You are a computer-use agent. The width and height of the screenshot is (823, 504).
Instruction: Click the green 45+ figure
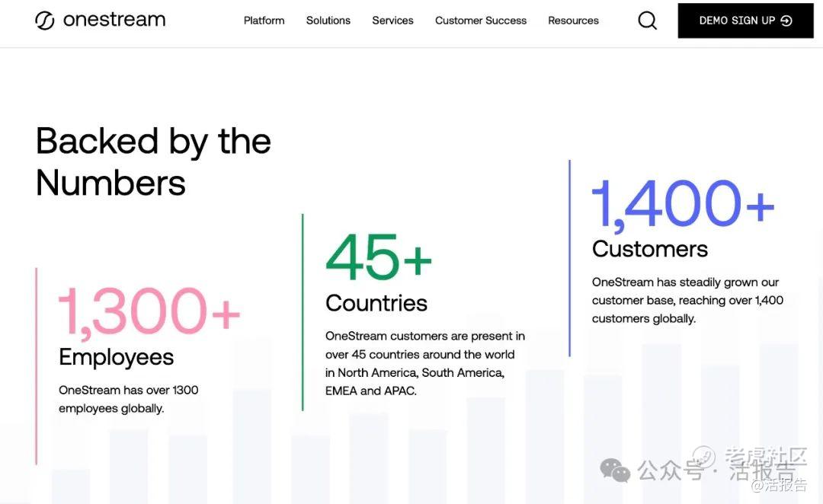(x=379, y=257)
